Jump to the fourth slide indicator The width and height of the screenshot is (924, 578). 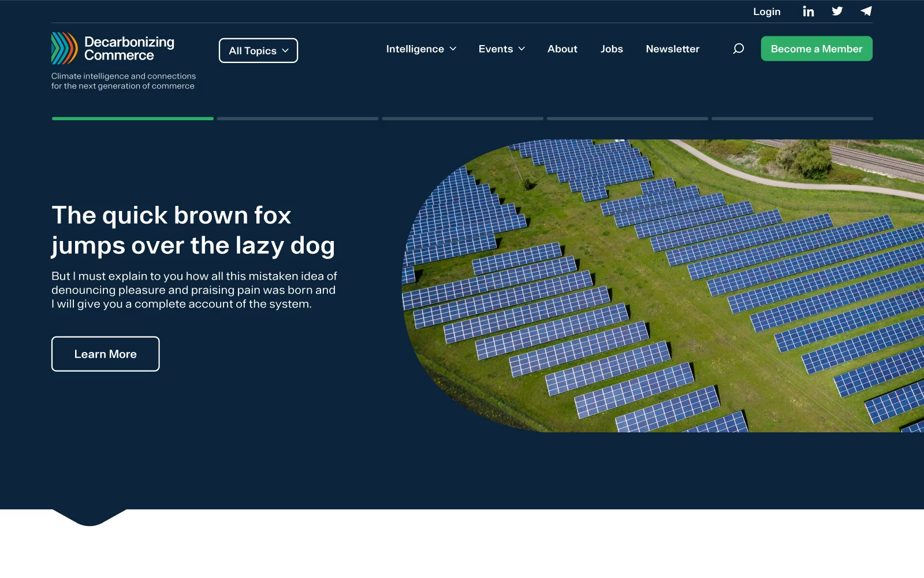pyautogui.click(x=628, y=118)
